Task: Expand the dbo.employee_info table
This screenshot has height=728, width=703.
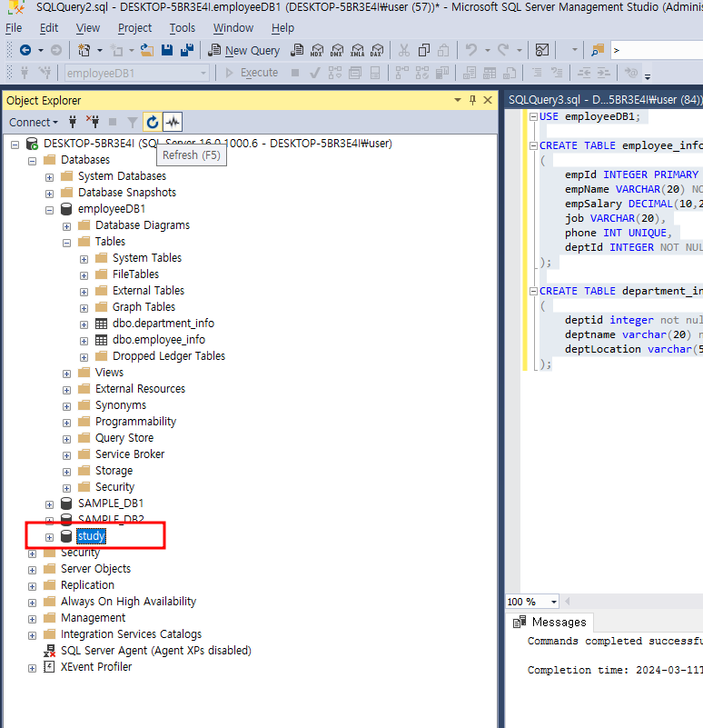Action: pyautogui.click(x=84, y=341)
